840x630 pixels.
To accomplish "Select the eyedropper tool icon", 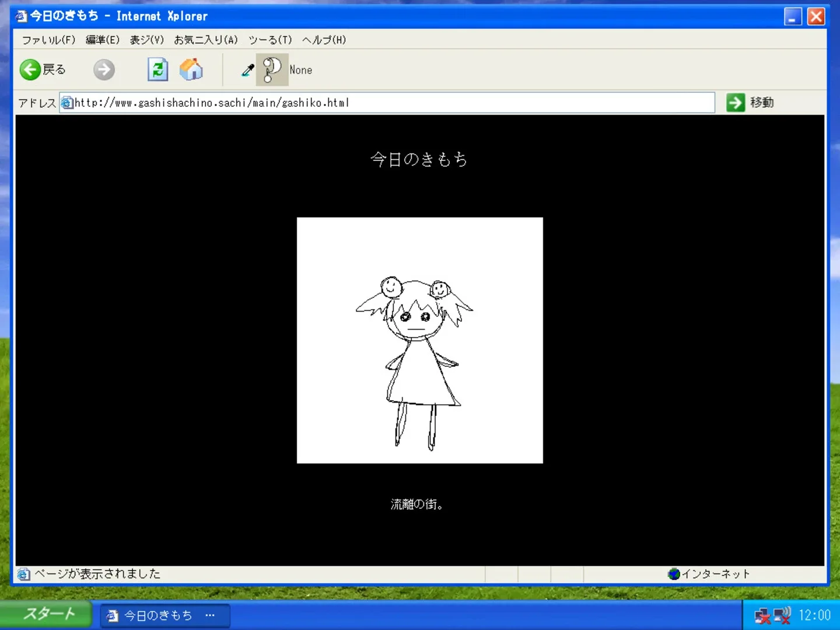I will click(247, 69).
